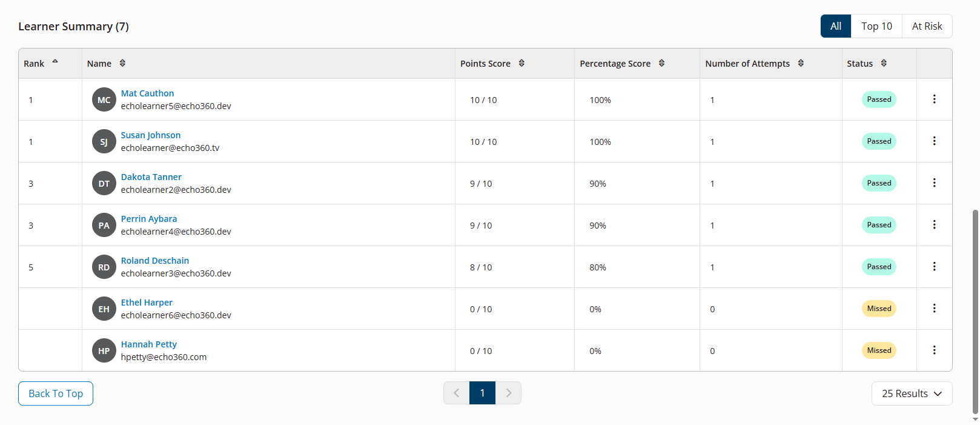Click Mat Cauthon's MC avatar circle
The width and height of the screenshot is (980, 425).
tap(104, 99)
